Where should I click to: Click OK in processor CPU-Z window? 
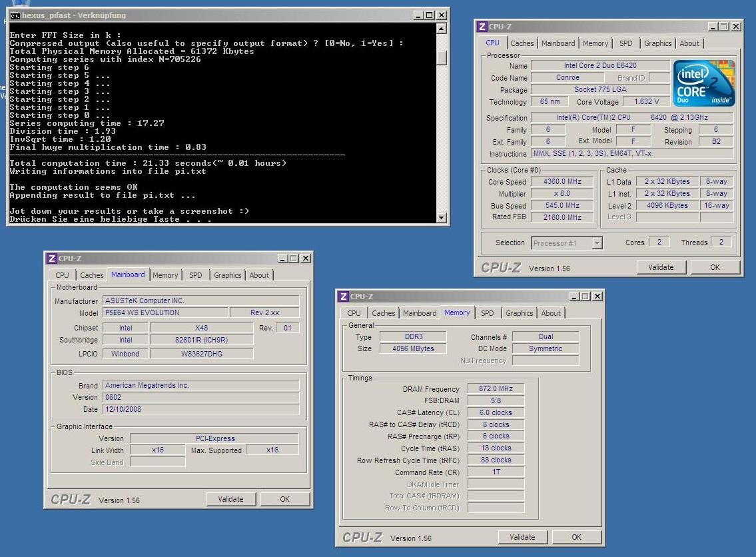pos(715,267)
